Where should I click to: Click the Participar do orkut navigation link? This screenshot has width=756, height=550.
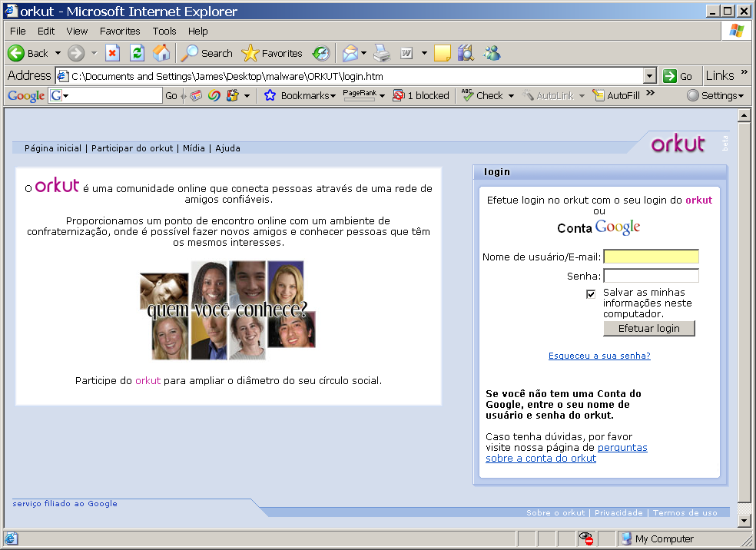132,148
